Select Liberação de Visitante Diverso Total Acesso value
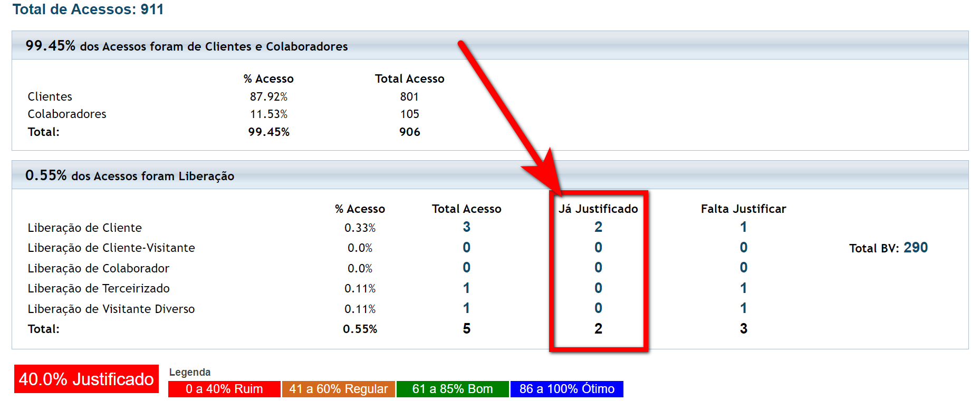 point(466,308)
